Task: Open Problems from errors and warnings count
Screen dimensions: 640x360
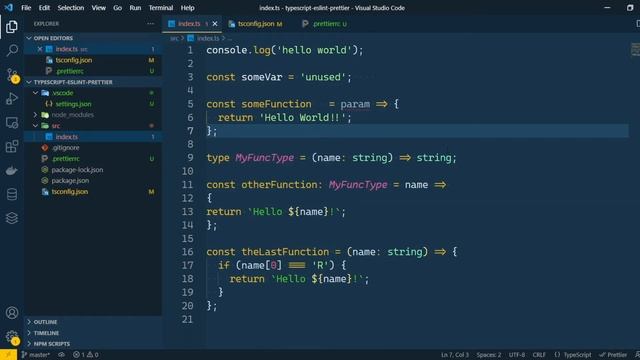Action: (x=86, y=355)
